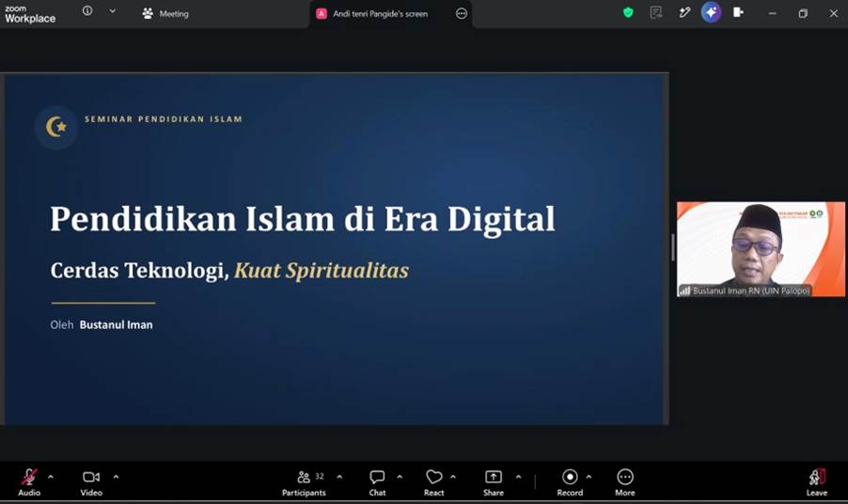Viewport: 848px width, 504px height.
Task: Leave the meeting
Action: click(x=817, y=482)
